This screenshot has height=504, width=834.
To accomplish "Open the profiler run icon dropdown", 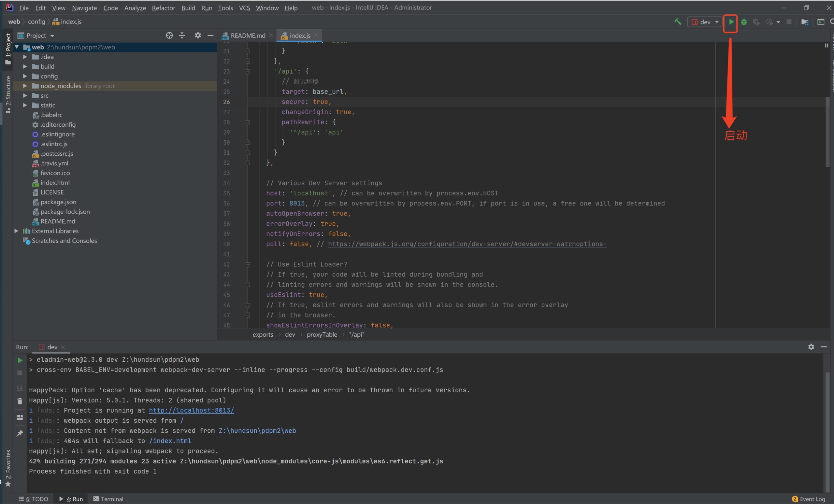I will point(778,22).
